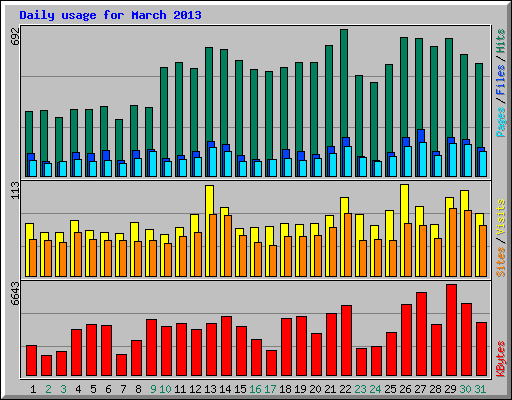The image size is (512, 400).
Task: Select day label 21 on the x-axis
Action: [x=330, y=389]
